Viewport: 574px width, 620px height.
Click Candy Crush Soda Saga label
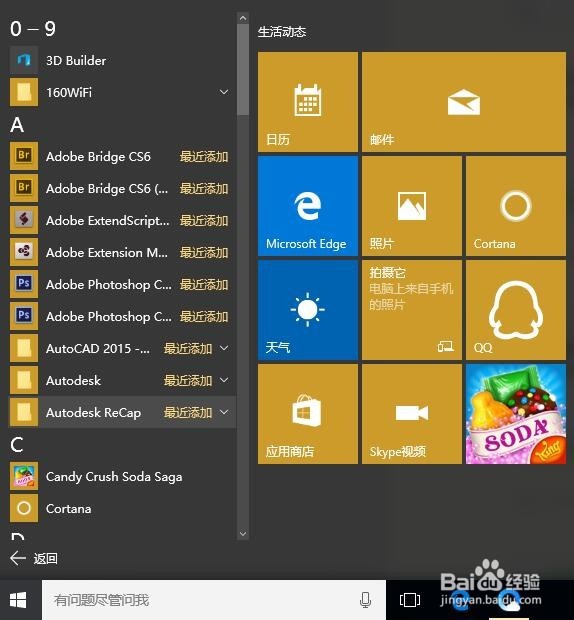(x=114, y=477)
